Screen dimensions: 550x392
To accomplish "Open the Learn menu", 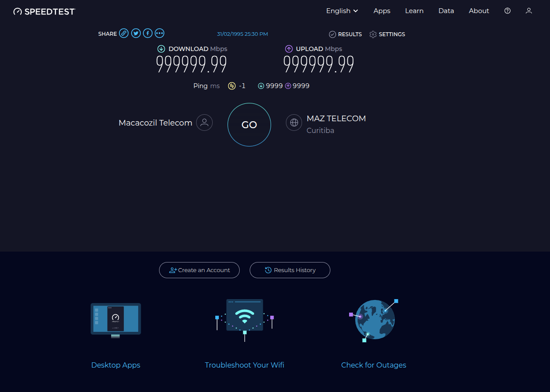I will pos(414,11).
